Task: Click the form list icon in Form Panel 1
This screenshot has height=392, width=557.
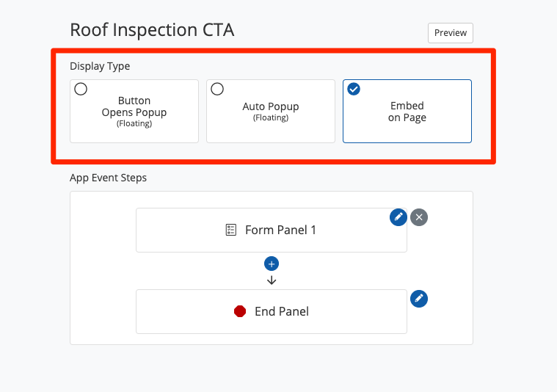Action: coord(231,230)
